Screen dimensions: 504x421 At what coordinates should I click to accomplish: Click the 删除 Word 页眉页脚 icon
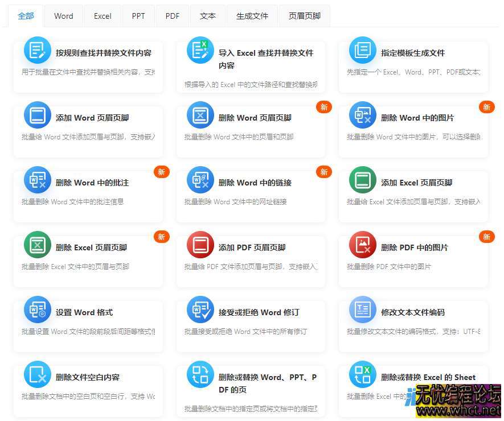(200, 115)
